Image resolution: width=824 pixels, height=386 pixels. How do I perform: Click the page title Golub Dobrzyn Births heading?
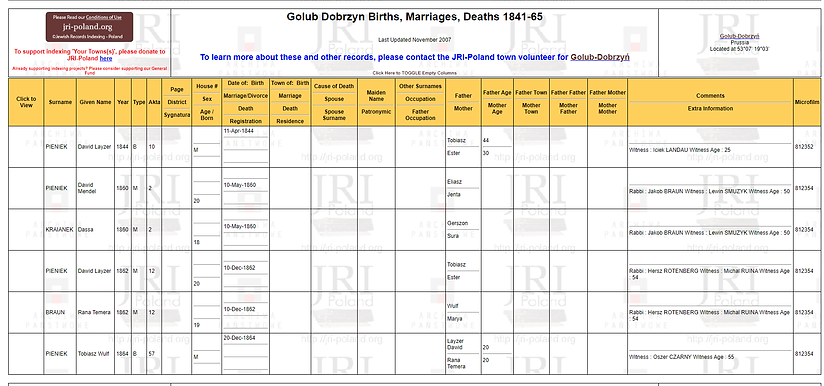(x=415, y=17)
